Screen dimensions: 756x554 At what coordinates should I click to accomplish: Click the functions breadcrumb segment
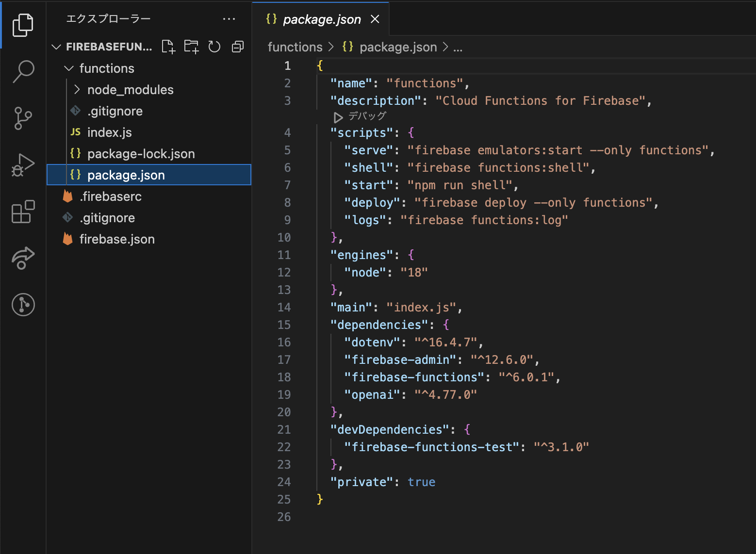[x=295, y=47]
